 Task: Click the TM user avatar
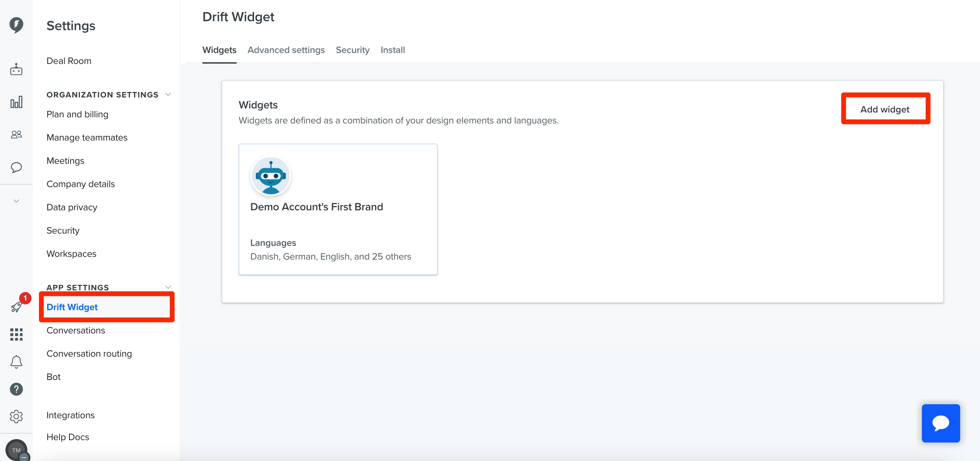click(16, 450)
